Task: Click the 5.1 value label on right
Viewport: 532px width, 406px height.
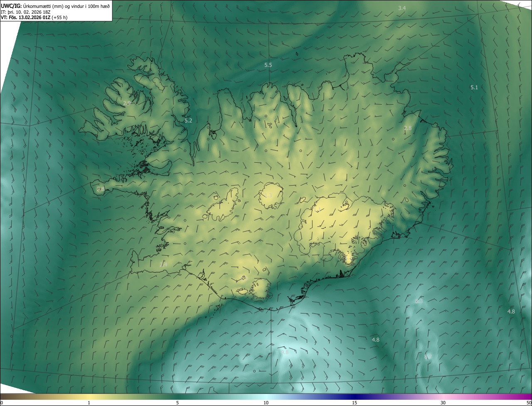Action: (474, 88)
